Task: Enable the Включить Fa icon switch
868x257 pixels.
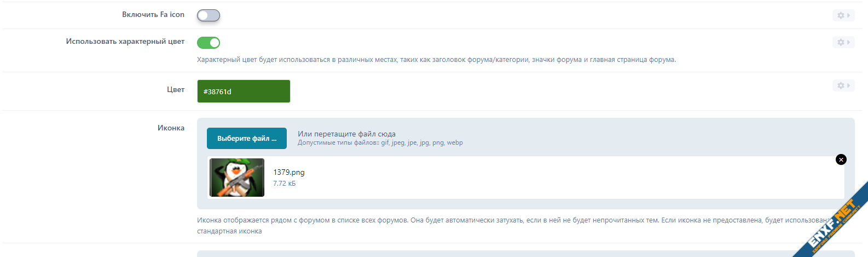Action: tap(209, 15)
